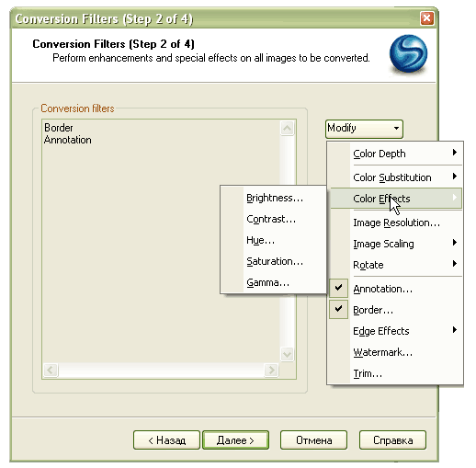Go back with the Назад button
Screen dimensions: 476x468
pos(166,440)
